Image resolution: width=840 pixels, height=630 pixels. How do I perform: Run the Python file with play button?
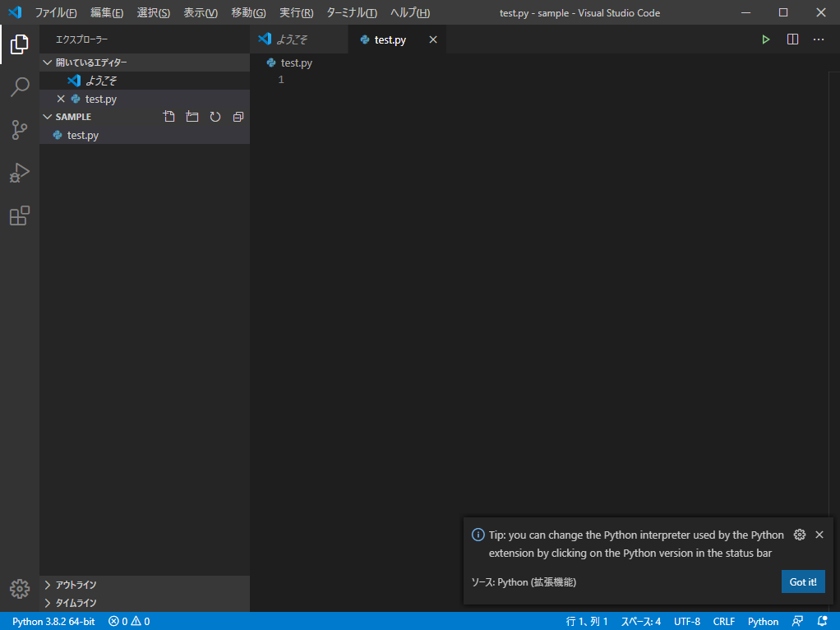766,39
